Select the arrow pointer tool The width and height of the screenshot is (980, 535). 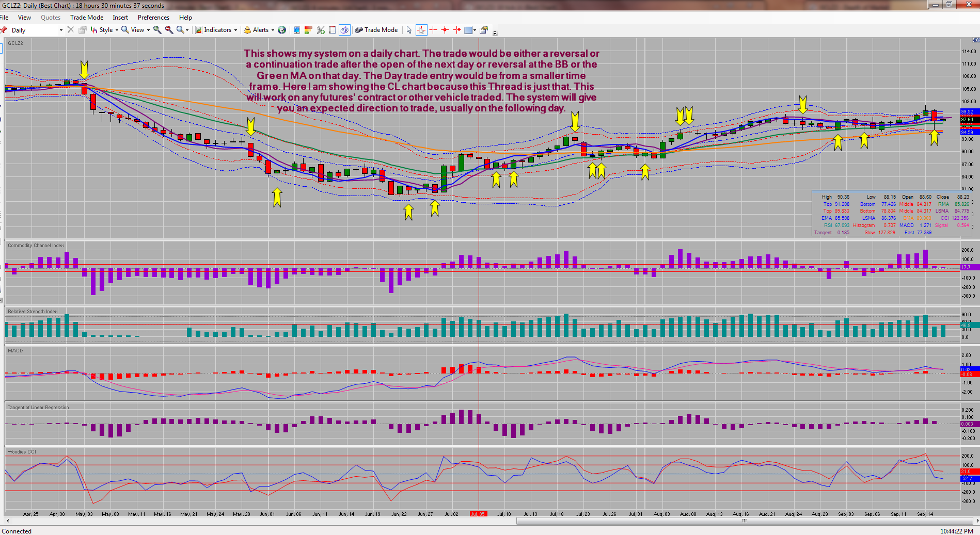pos(409,30)
